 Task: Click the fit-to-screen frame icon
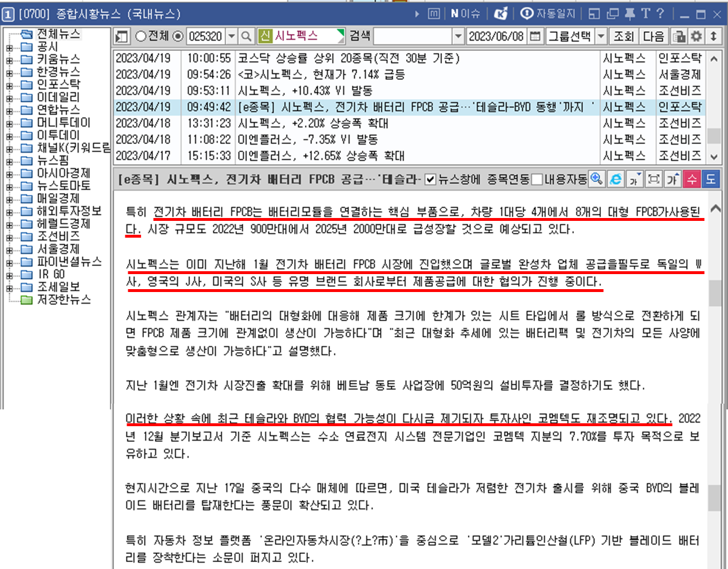653,179
